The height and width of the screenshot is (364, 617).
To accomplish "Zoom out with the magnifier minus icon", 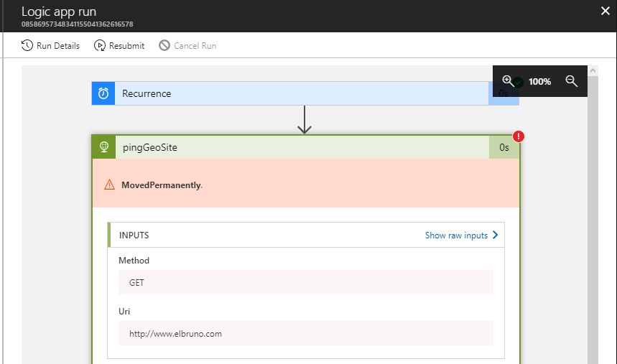I will click(x=572, y=81).
